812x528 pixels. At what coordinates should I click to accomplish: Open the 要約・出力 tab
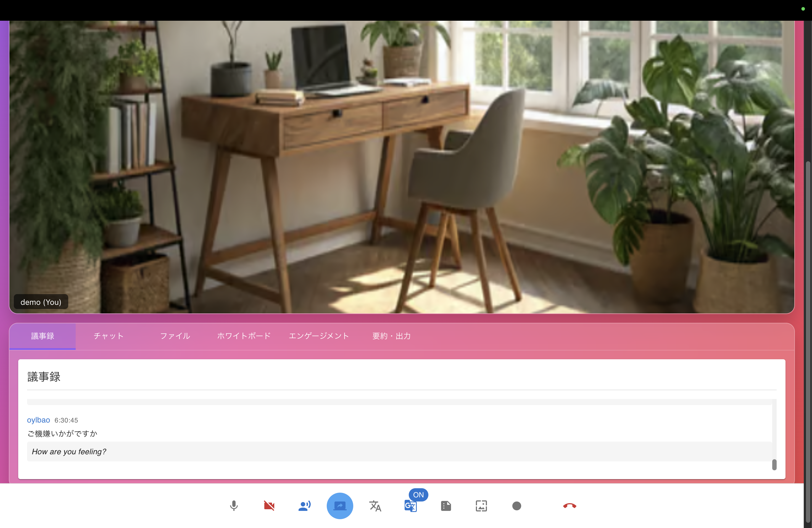pyautogui.click(x=391, y=336)
